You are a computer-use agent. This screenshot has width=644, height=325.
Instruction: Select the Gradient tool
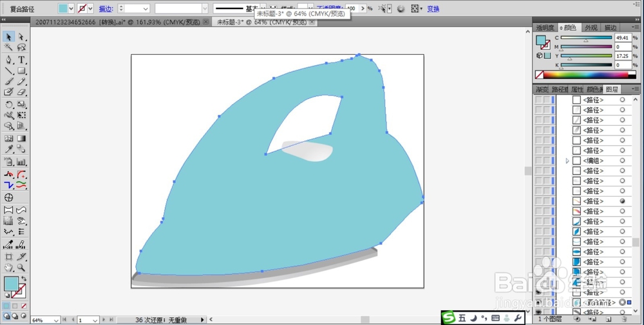coord(21,139)
